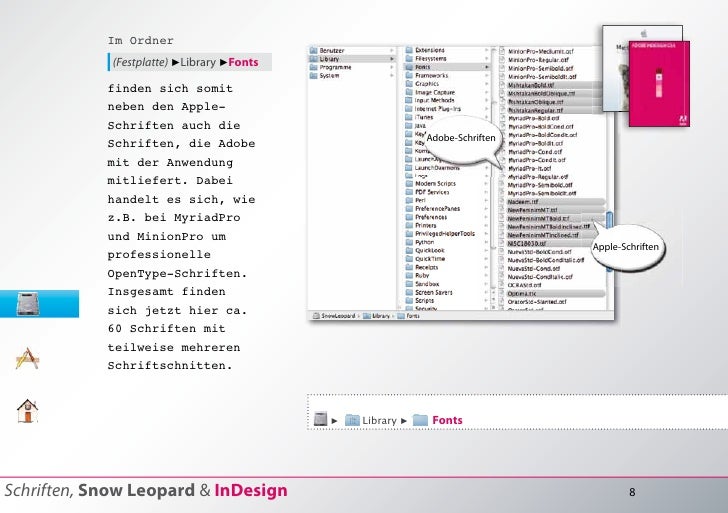Expand arrow beside PreferencePanes folder
The image size is (728, 513).
tap(487, 208)
